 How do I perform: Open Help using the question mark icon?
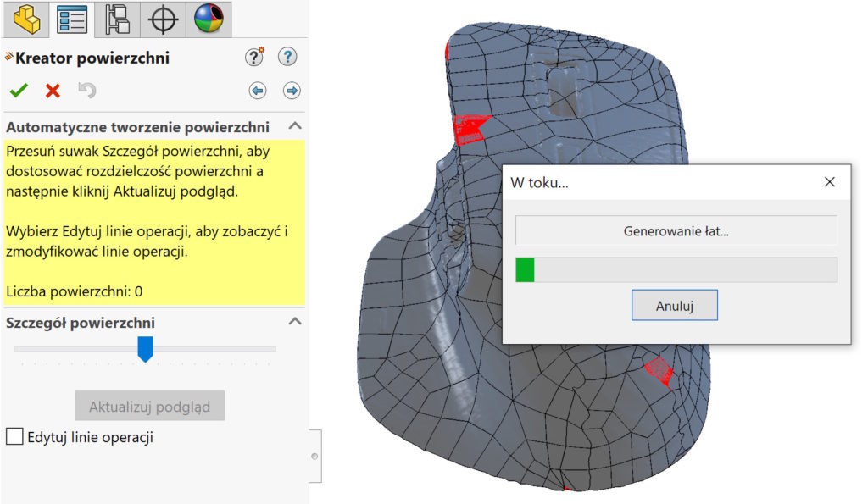(x=287, y=57)
